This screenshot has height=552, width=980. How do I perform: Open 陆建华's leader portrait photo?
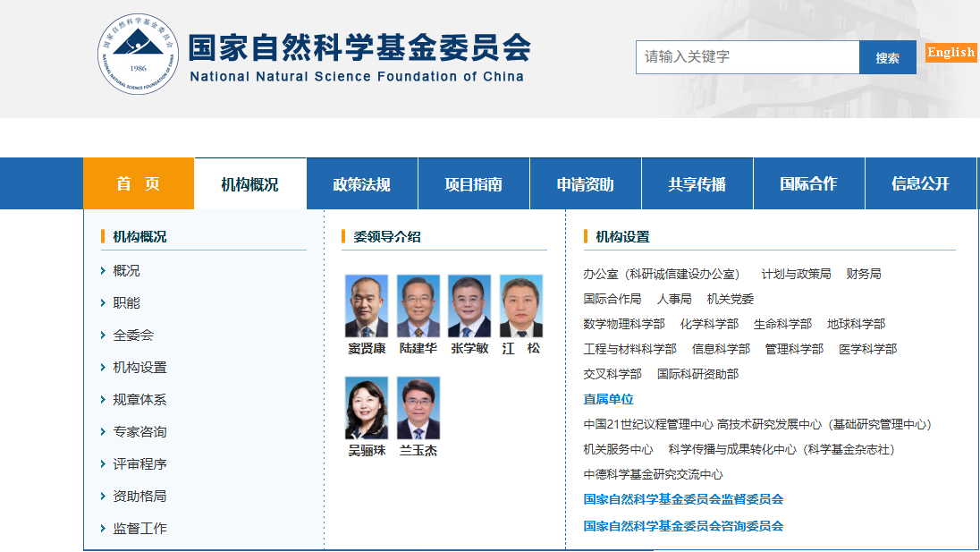pos(418,306)
